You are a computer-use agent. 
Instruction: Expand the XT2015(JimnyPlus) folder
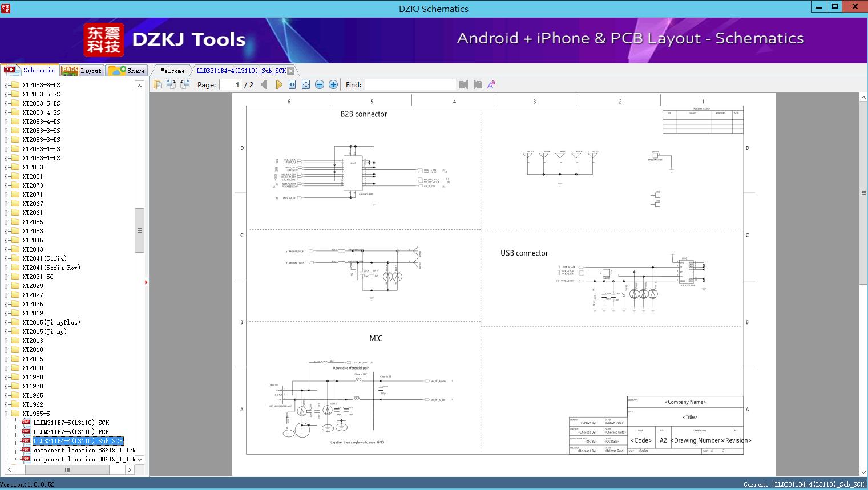[x=6, y=322]
